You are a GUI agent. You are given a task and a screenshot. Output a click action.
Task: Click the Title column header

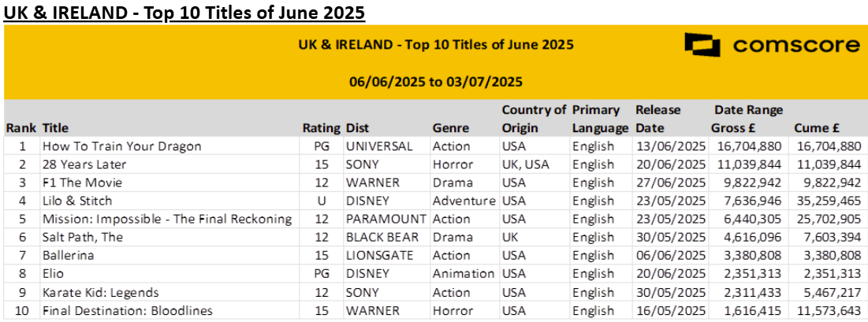pyautogui.click(x=55, y=128)
